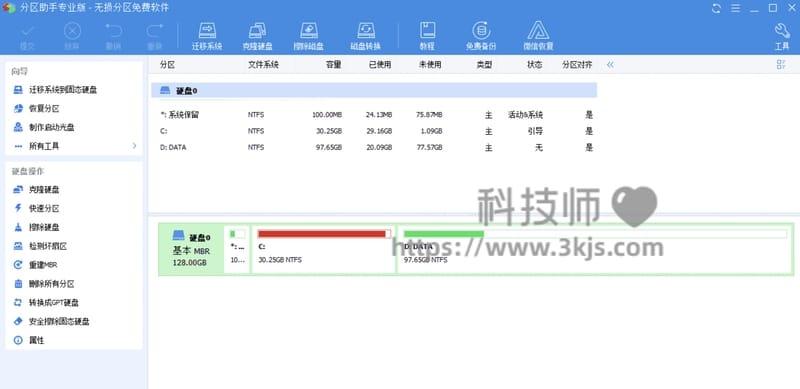Toggle the view layout icon above table
The image size is (800, 389).
pyautogui.click(x=781, y=64)
